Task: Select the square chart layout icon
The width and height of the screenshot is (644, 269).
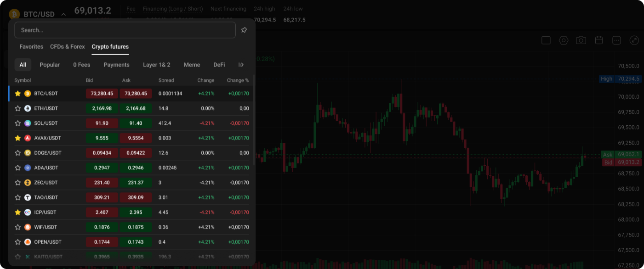Action: pyautogui.click(x=546, y=40)
